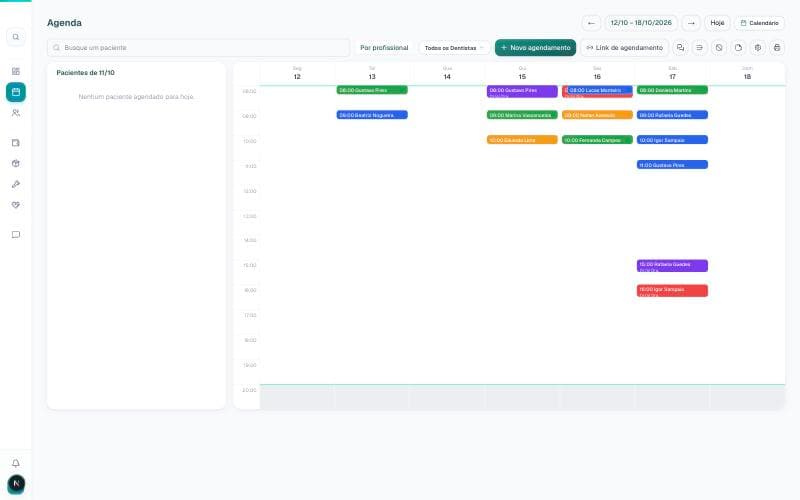Open Link de agendamento
This screenshot has height=500, width=800.
tap(624, 47)
